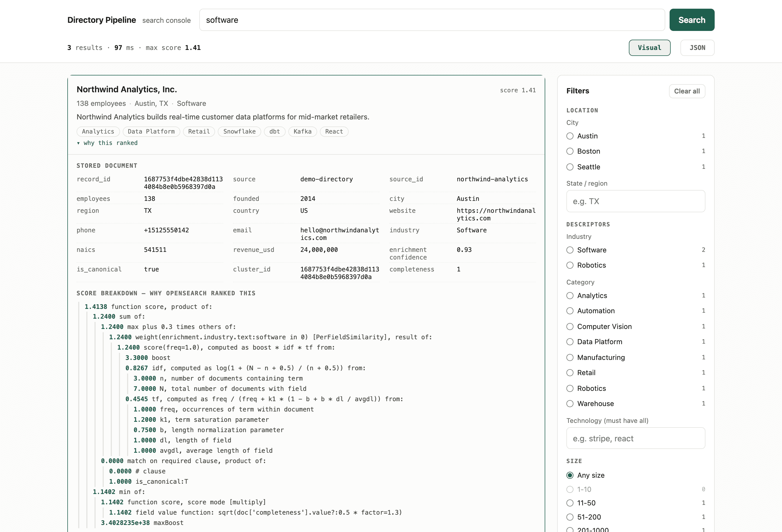The image size is (782, 532).
Task: Click the green Search button
Action: (x=692, y=20)
